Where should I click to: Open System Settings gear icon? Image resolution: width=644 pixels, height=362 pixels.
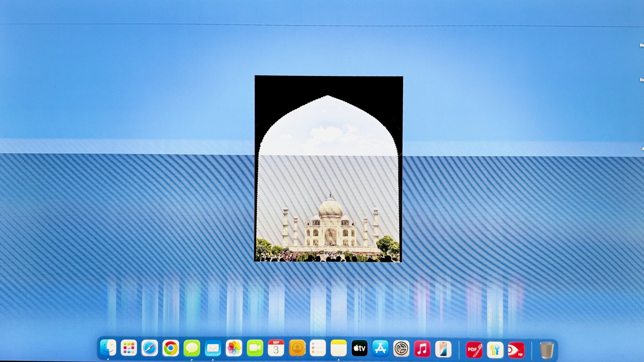pyautogui.click(x=401, y=348)
